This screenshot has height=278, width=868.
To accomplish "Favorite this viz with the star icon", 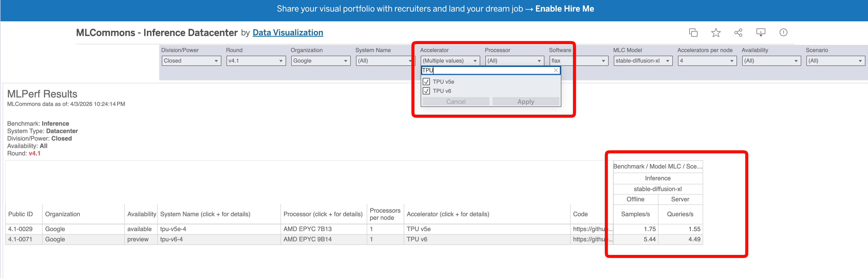I will click(x=716, y=33).
